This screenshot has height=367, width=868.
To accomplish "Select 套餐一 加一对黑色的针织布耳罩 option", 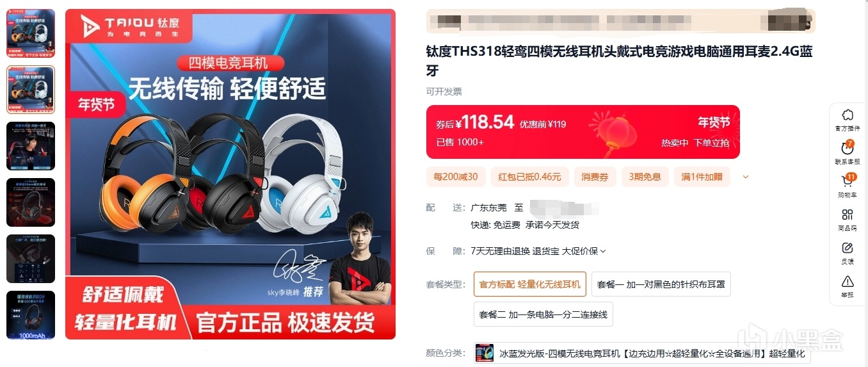I will click(x=661, y=284).
